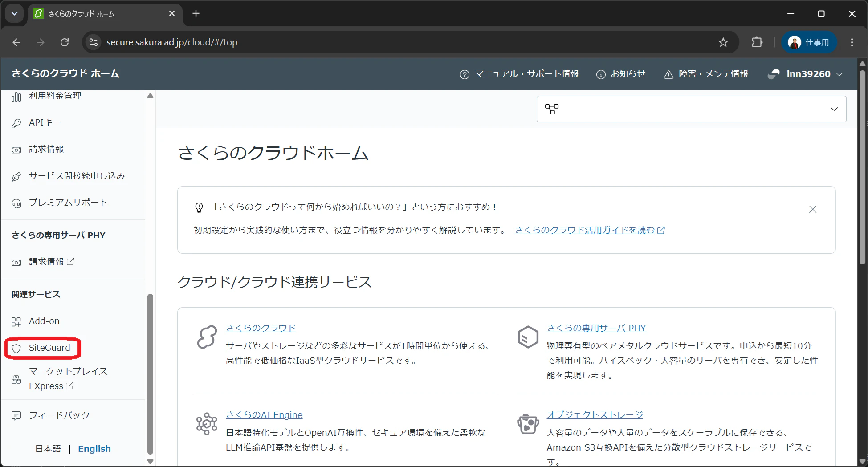868x467 pixels.
Task: Open フィードバック in the sidebar
Action: 59,415
